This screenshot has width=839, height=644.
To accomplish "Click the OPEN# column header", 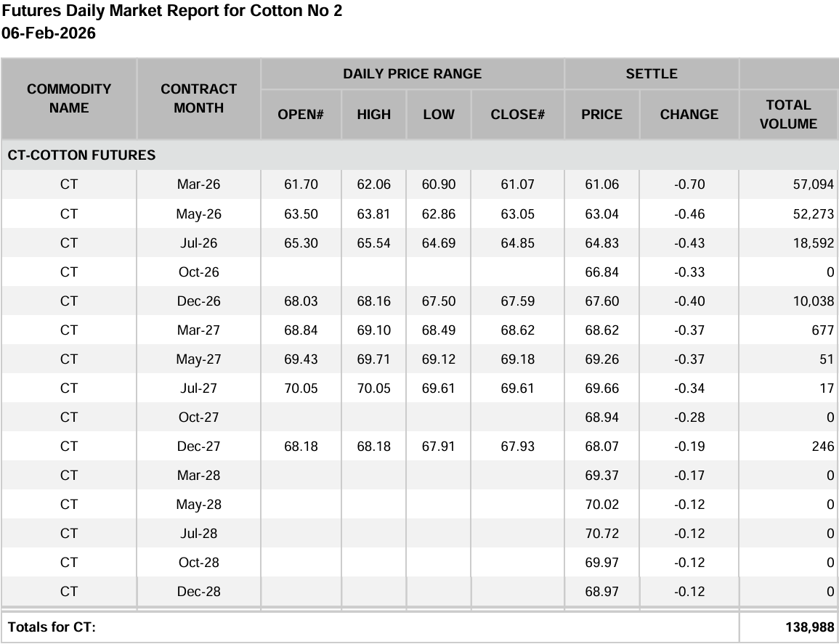I will pos(301,115).
